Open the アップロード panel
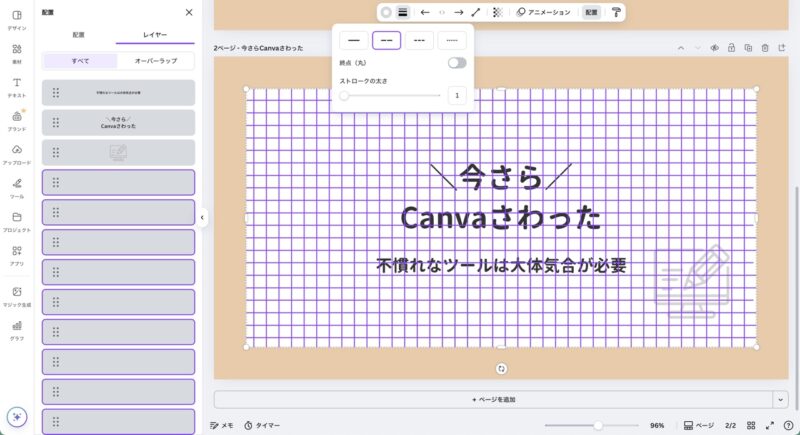Image resolution: width=800 pixels, height=435 pixels. [17, 155]
